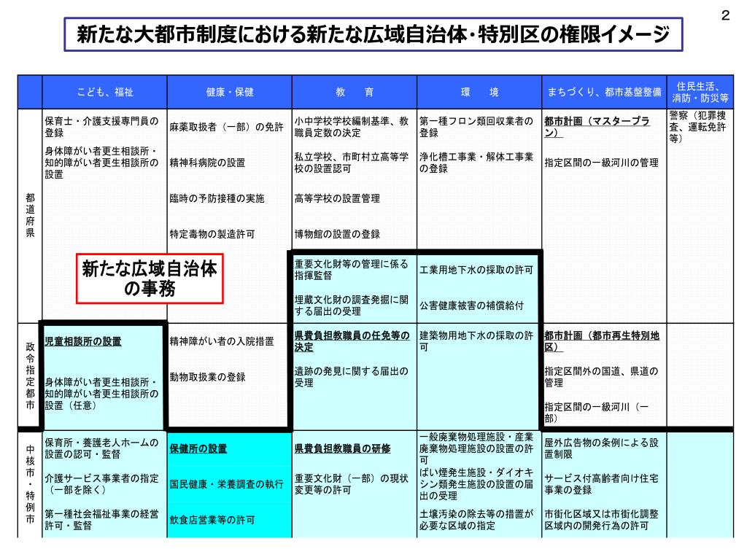Select the こども、福祉 column header
Viewport: 747px width, 560px height.
[105, 92]
